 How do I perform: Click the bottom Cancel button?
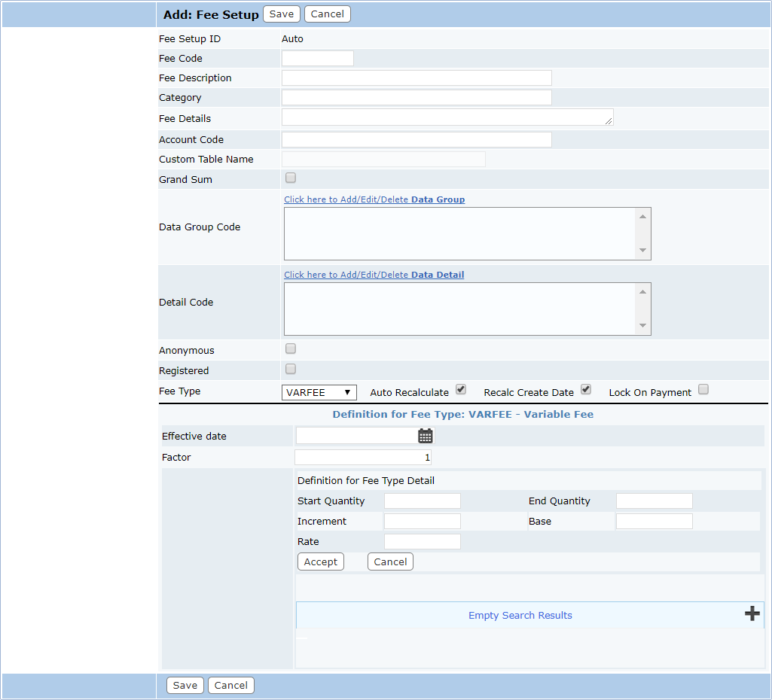click(x=231, y=685)
